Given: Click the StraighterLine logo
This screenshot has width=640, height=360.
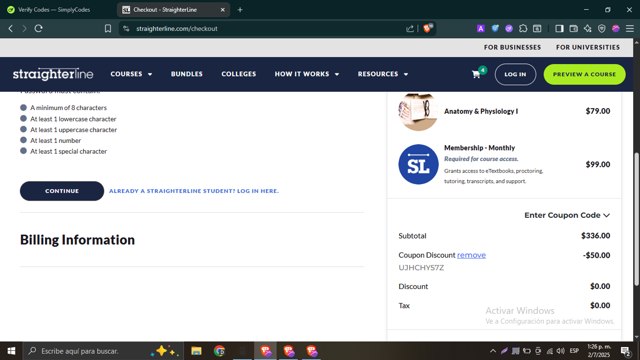Looking at the screenshot, I should click(x=53, y=74).
